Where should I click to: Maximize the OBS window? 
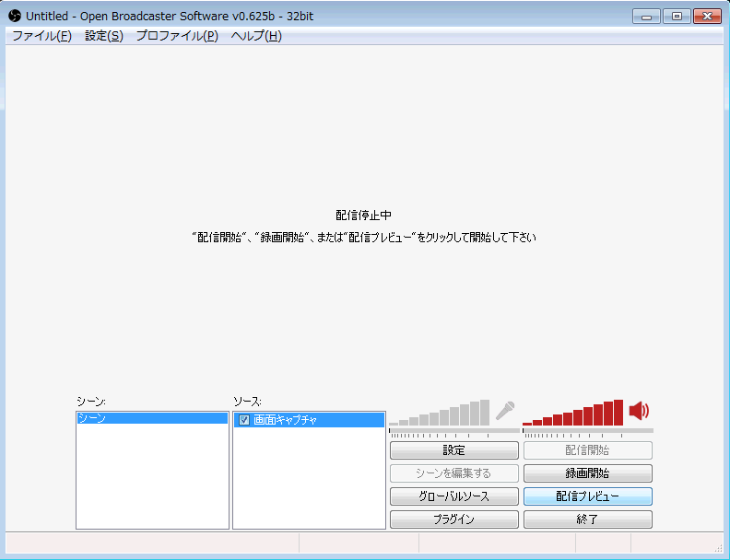[x=677, y=17]
